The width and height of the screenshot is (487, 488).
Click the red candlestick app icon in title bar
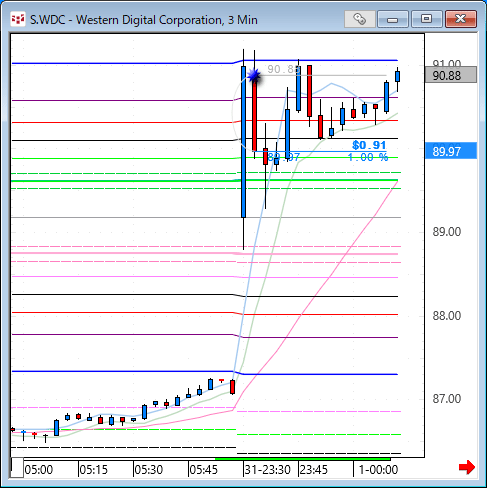pos(18,19)
